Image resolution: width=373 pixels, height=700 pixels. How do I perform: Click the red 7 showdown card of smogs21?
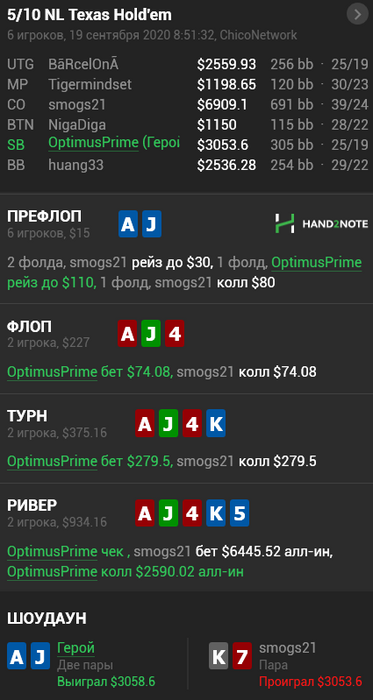coord(242,655)
